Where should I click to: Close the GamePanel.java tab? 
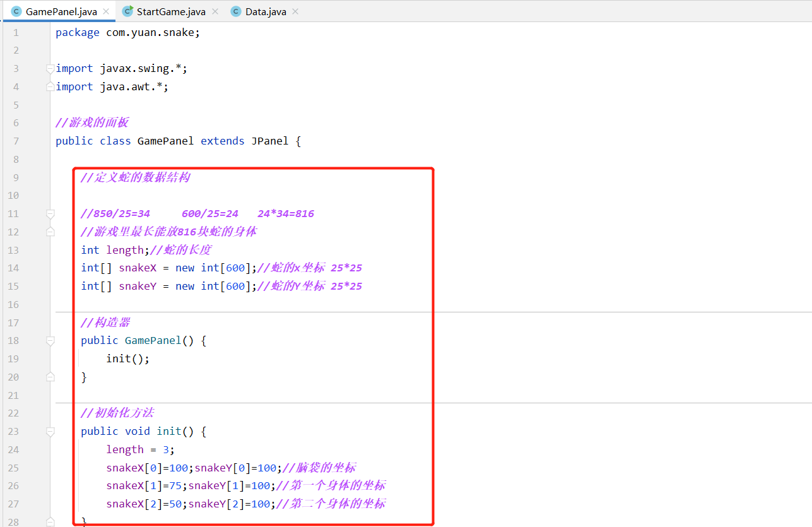pos(106,11)
